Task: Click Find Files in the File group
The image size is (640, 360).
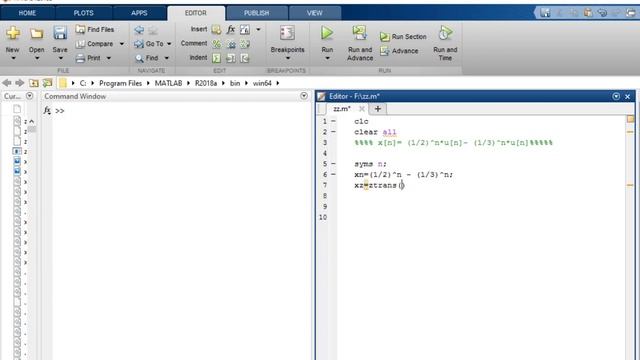Action: [95, 29]
